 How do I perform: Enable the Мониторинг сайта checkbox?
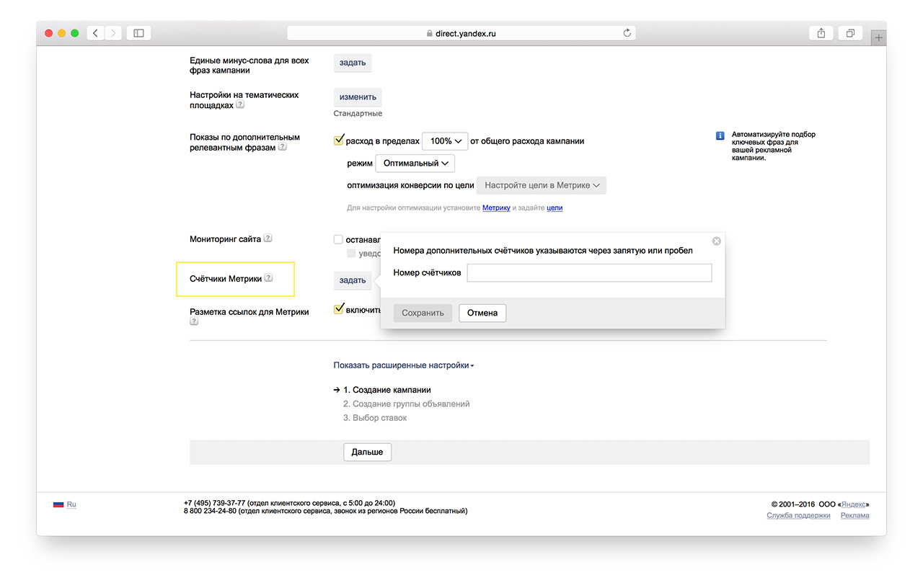338,239
